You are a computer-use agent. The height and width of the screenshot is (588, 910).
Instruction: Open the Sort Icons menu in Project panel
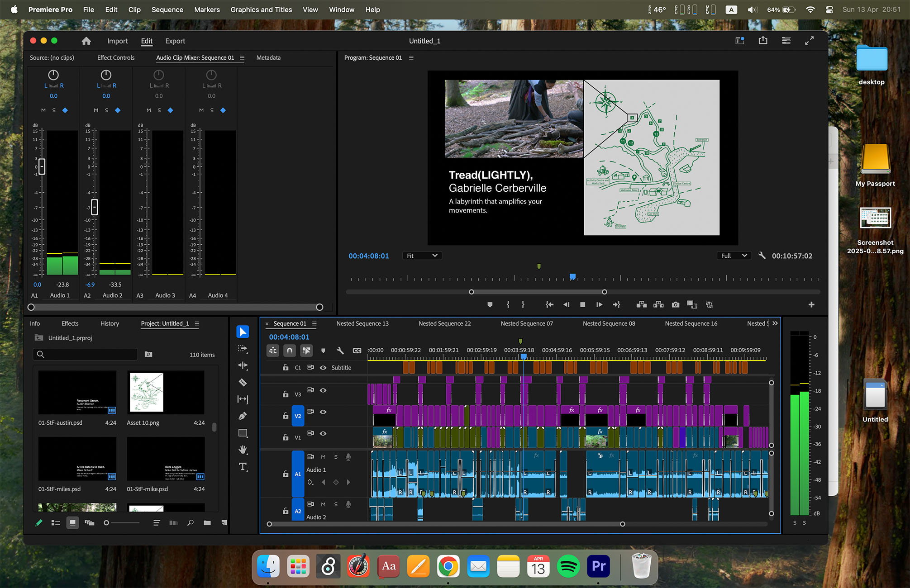(x=157, y=523)
